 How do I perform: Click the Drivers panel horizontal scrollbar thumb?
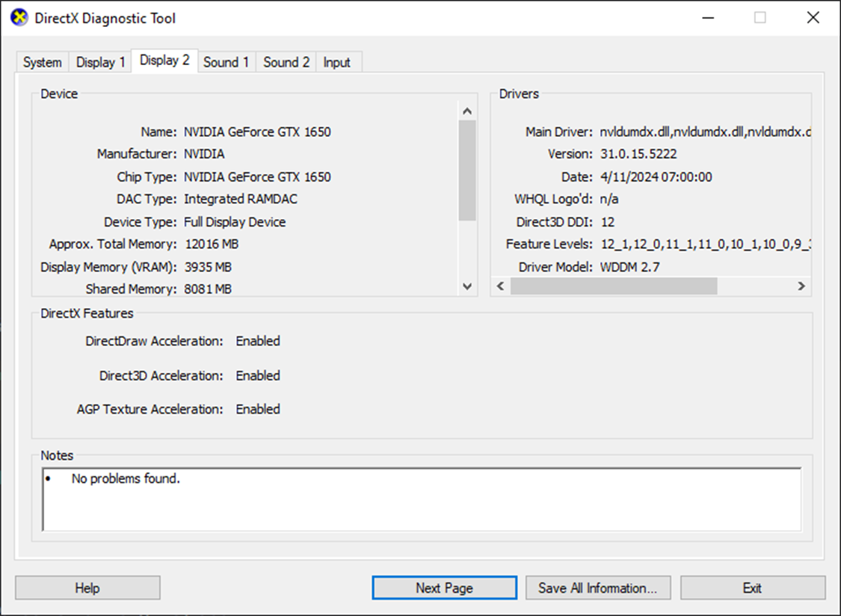pos(614,286)
